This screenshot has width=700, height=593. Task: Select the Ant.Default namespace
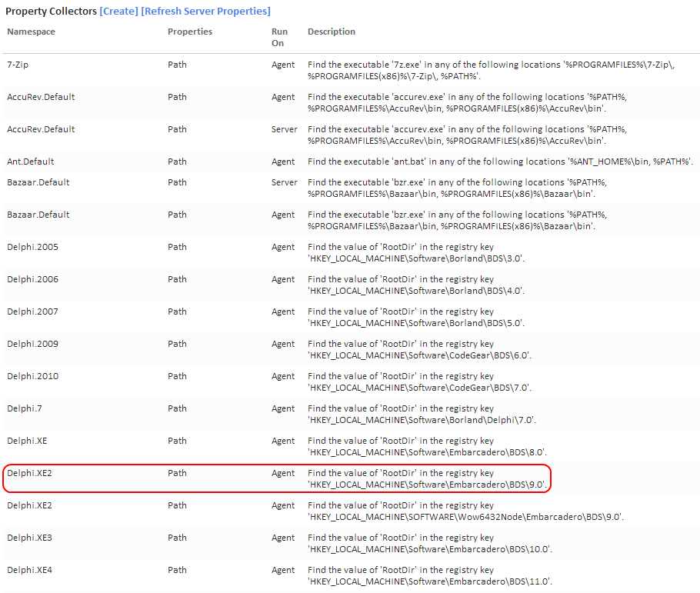point(30,162)
